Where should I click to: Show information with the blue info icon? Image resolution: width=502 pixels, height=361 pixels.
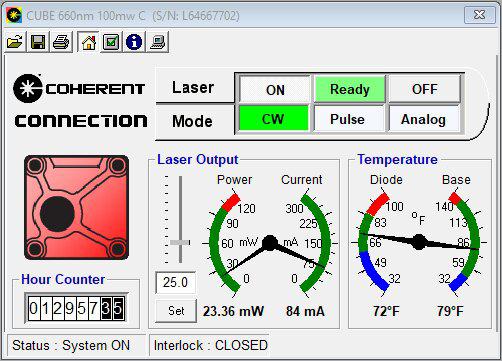coord(134,42)
